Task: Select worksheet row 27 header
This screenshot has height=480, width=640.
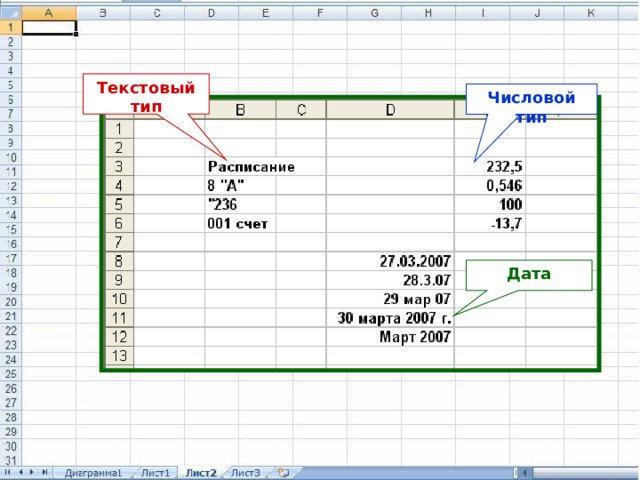Action: coord(11,403)
